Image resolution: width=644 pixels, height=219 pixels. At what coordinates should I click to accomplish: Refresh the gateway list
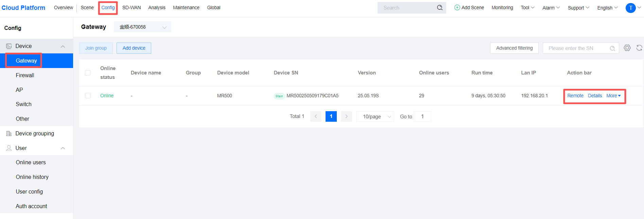click(x=639, y=48)
